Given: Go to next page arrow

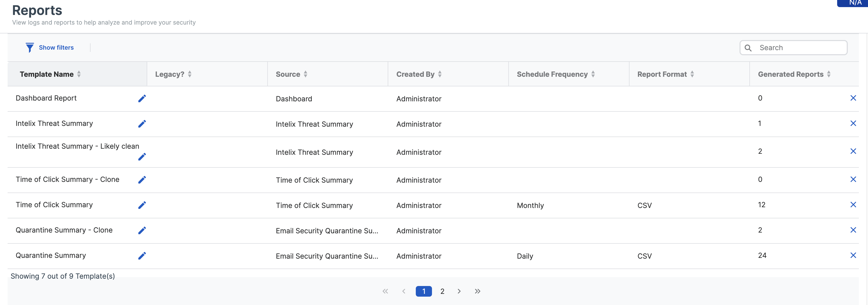Looking at the screenshot, I should [459, 291].
